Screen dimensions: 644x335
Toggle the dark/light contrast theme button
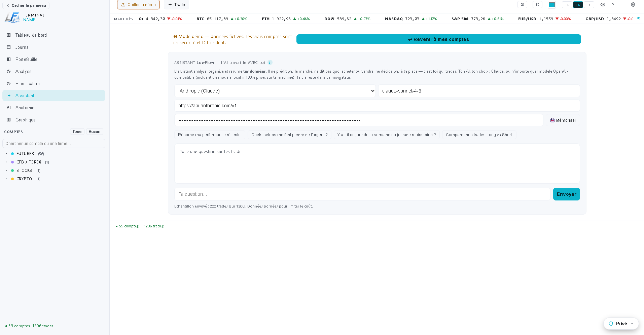(x=537, y=5)
